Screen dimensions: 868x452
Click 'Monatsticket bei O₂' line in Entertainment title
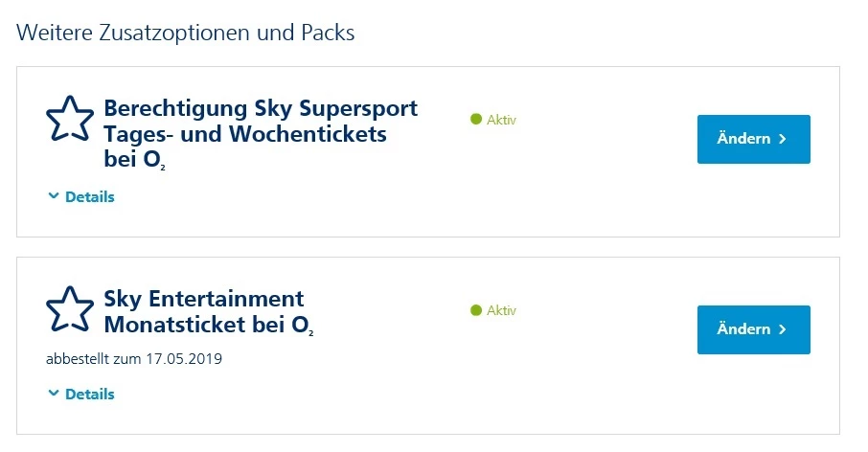[209, 325]
